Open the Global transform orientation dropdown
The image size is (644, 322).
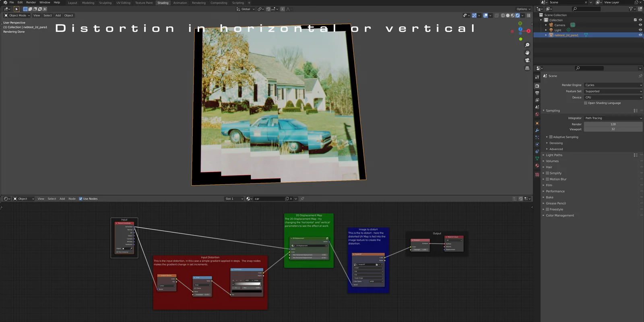(x=246, y=9)
